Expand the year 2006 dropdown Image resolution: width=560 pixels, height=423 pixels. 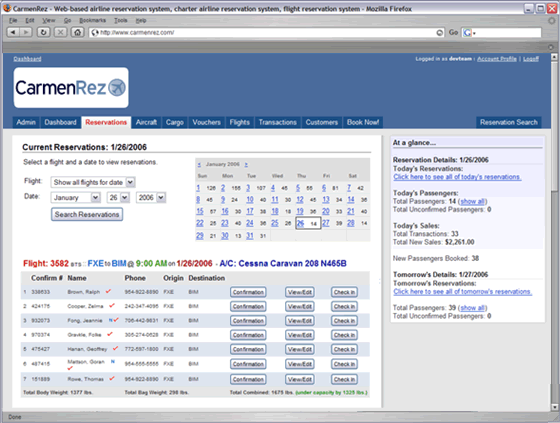(150, 198)
